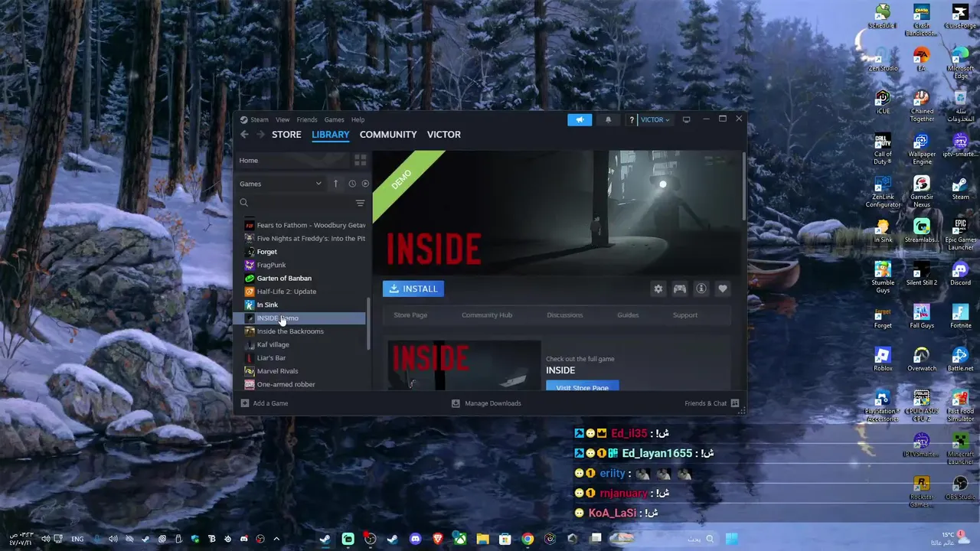Open the VICTOR profile tab
Image resolution: width=980 pixels, height=551 pixels.
(x=444, y=135)
